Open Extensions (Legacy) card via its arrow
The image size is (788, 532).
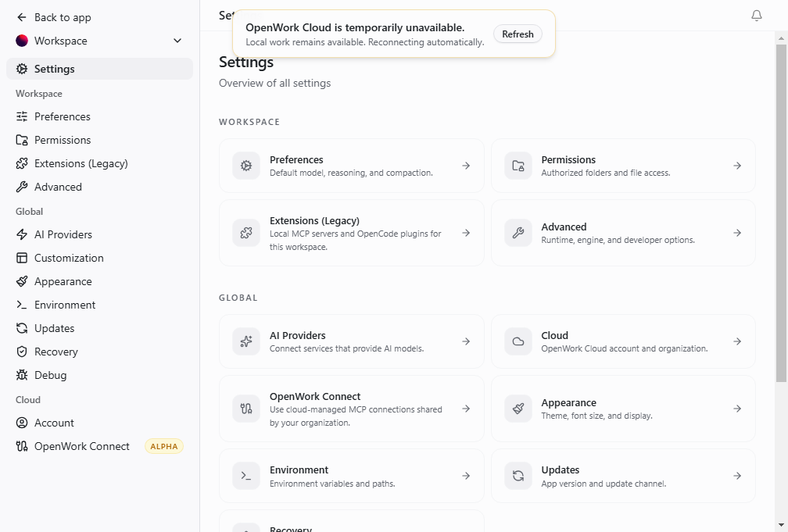coord(466,233)
